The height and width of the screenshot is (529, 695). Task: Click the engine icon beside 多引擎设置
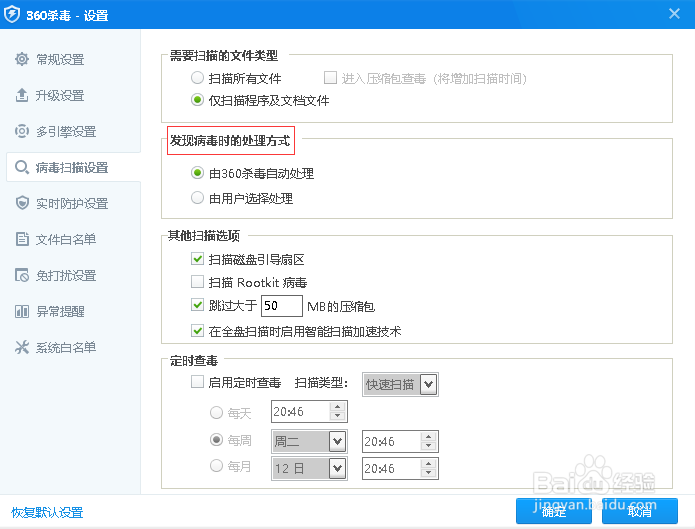[x=22, y=131]
